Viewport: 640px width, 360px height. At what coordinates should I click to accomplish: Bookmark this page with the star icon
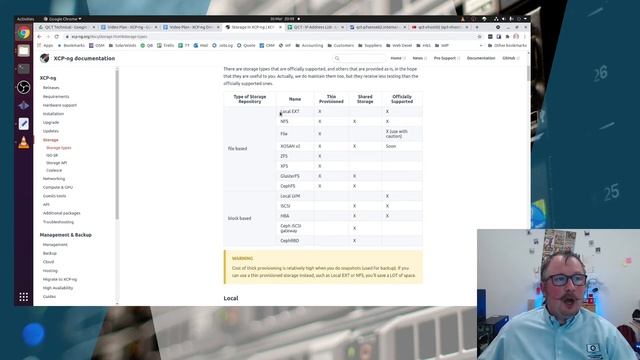(480, 37)
